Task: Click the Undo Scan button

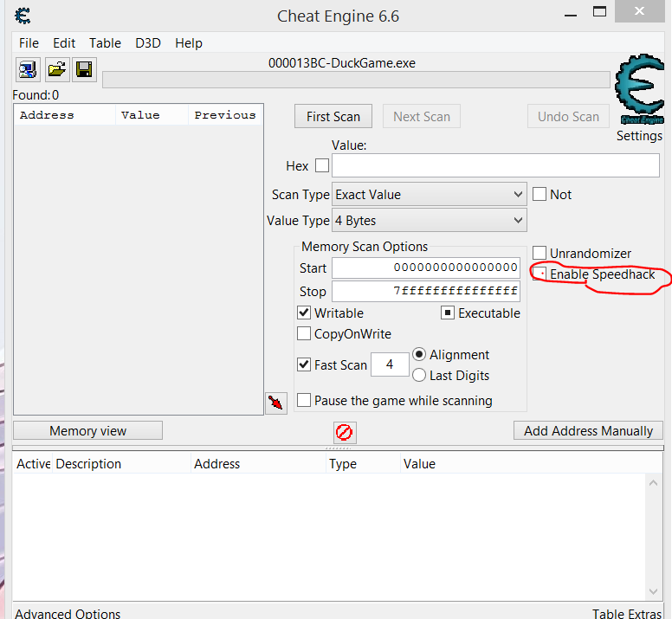Action: [568, 116]
